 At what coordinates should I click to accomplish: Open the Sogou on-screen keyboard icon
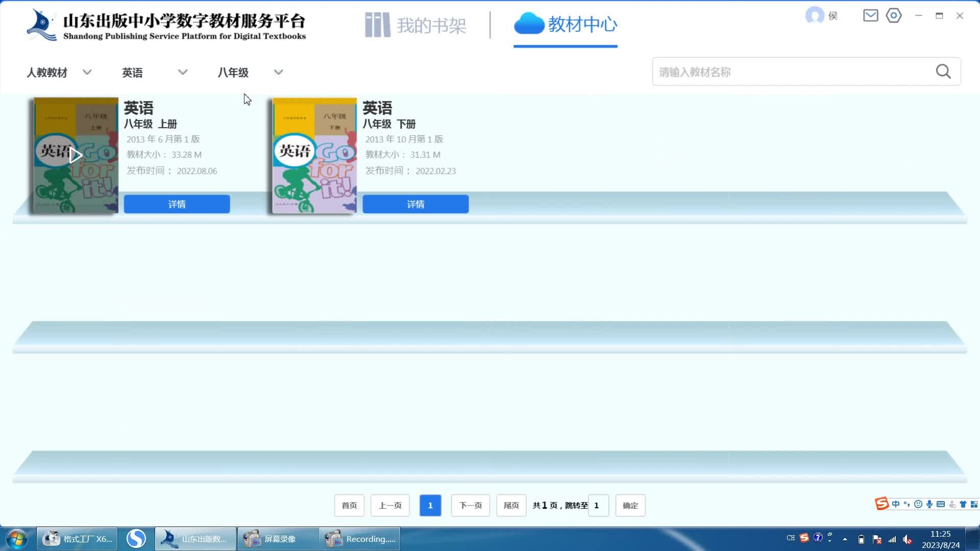pos(941,504)
